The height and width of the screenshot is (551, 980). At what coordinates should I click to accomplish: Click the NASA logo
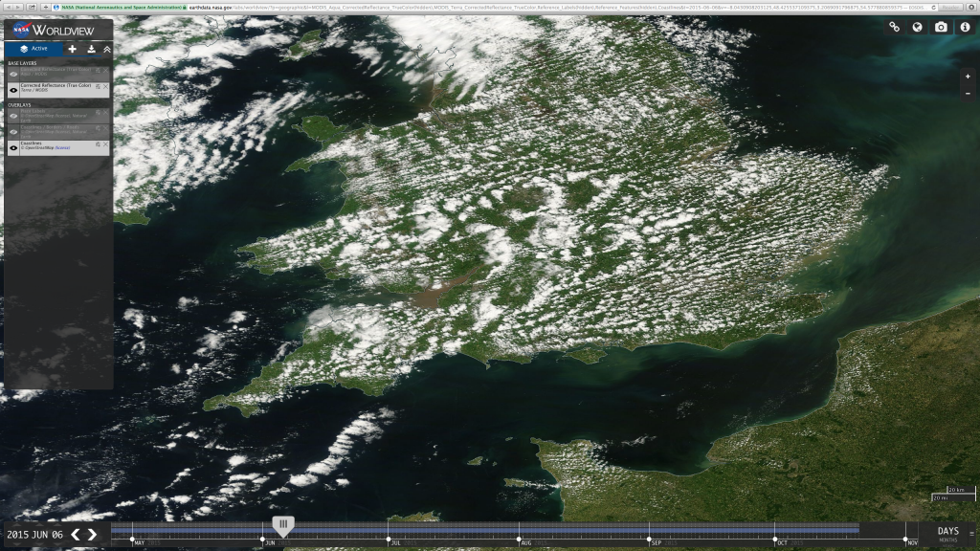click(21, 30)
